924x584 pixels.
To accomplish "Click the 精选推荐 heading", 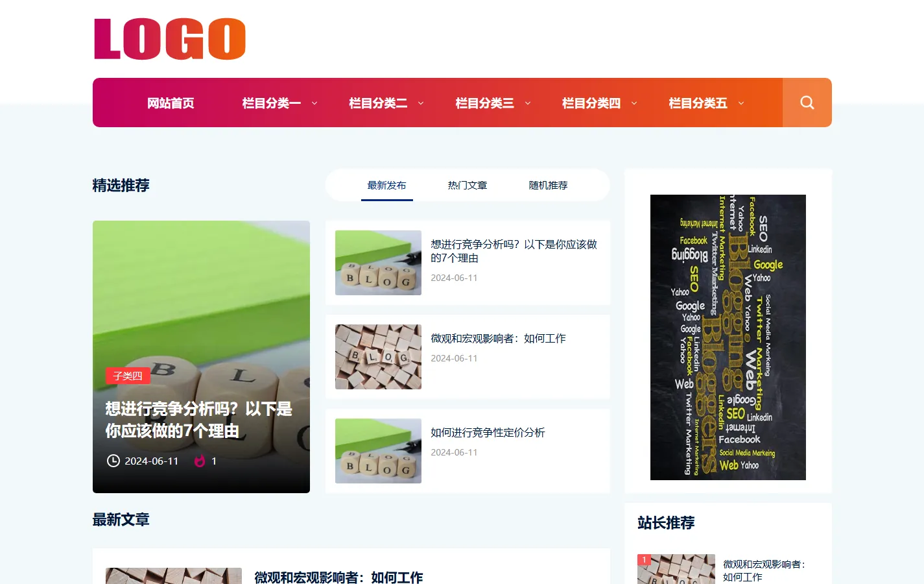I will 121,186.
